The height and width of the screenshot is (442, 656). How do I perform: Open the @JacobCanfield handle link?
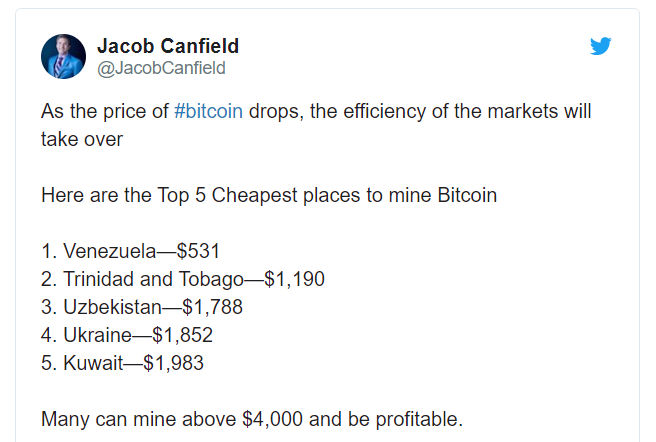[160, 68]
